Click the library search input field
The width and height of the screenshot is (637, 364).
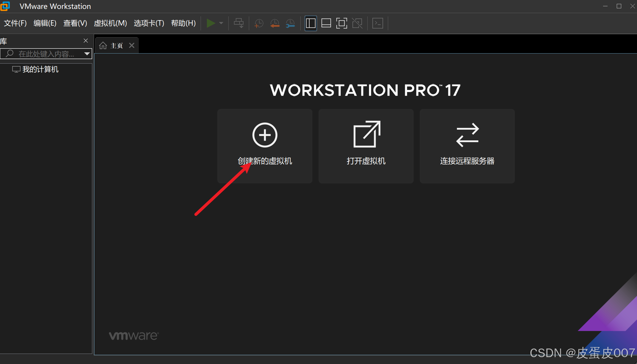[46, 54]
